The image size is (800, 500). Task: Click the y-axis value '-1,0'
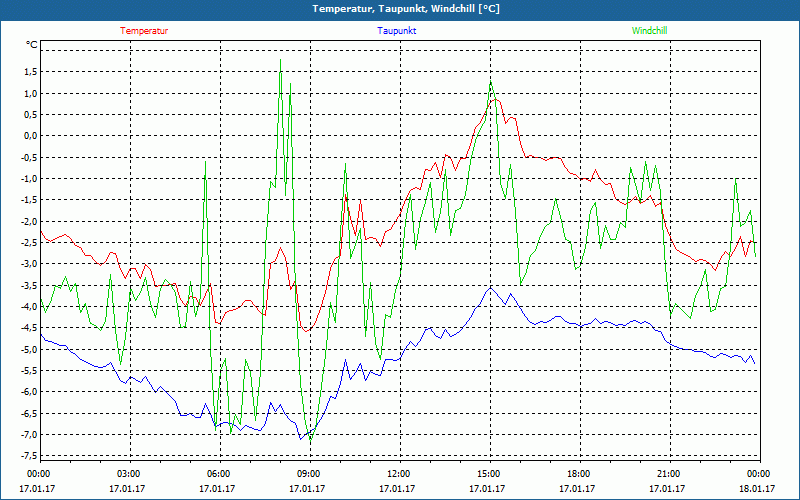tap(29, 179)
